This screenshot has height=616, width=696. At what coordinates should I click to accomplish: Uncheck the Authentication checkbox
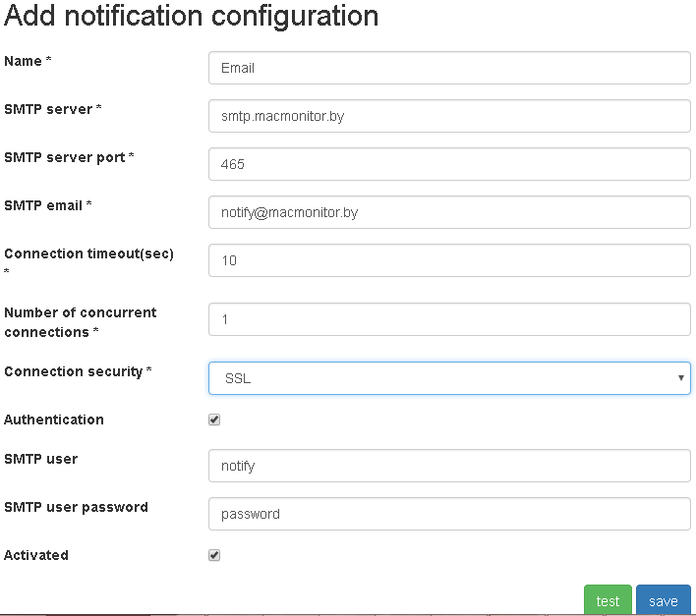(x=214, y=420)
